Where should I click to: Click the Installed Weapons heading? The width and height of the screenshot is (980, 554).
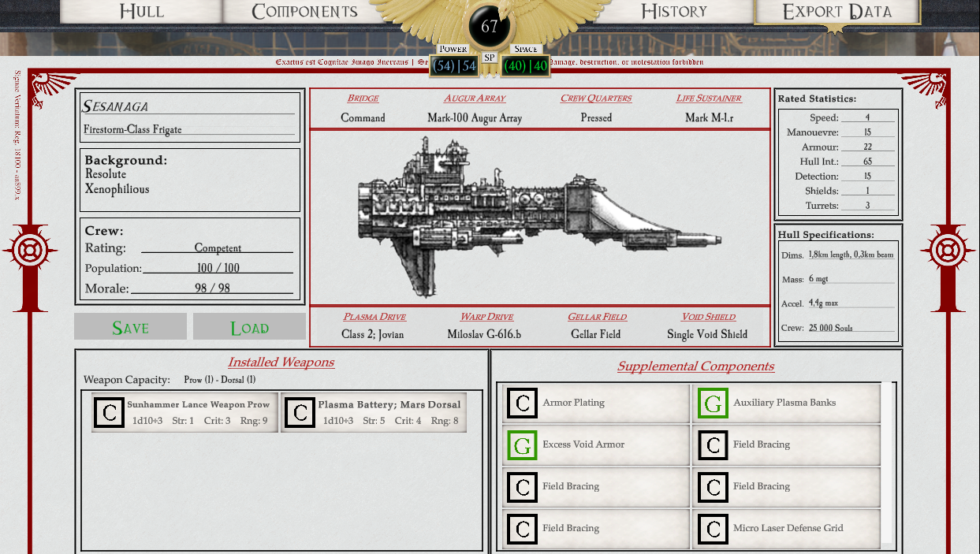tap(281, 363)
